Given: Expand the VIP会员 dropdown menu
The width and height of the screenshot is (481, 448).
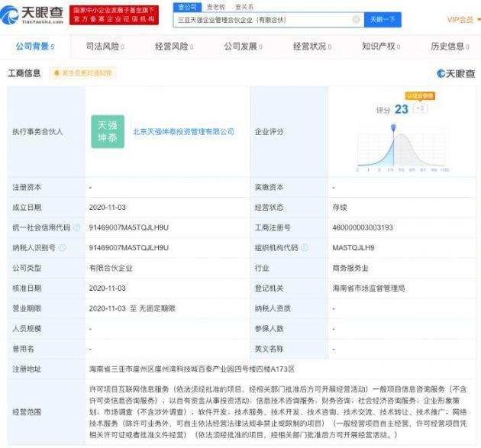Looking at the screenshot, I should click(463, 19).
